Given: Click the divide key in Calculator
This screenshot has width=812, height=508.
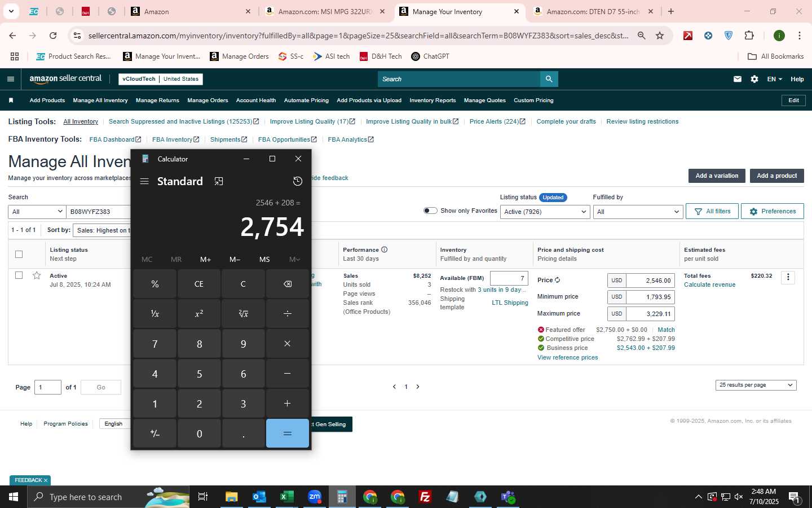Looking at the screenshot, I should 288,314.
